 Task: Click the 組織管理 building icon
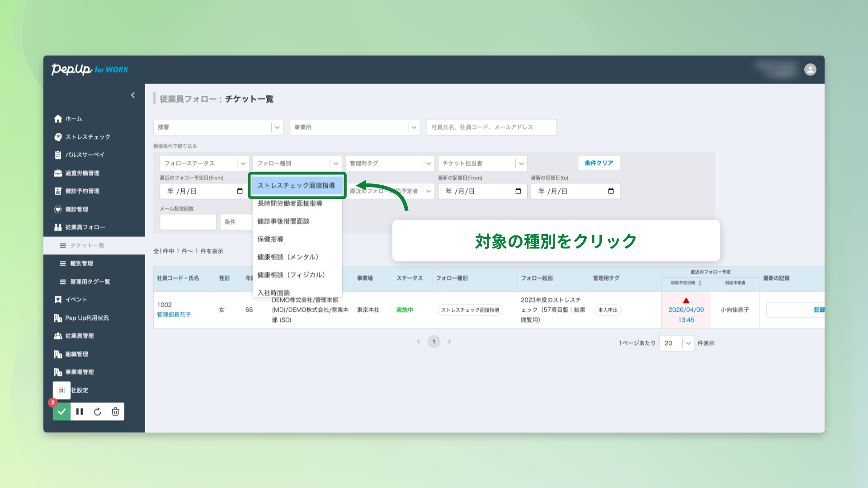[58, 354]
